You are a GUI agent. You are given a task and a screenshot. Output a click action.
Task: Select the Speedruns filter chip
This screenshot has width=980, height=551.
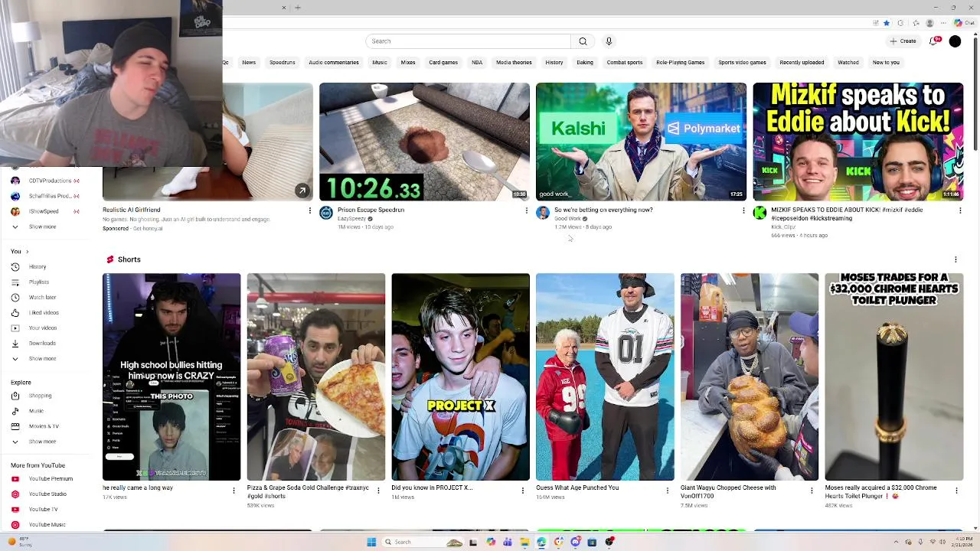(x=282, y=63)
